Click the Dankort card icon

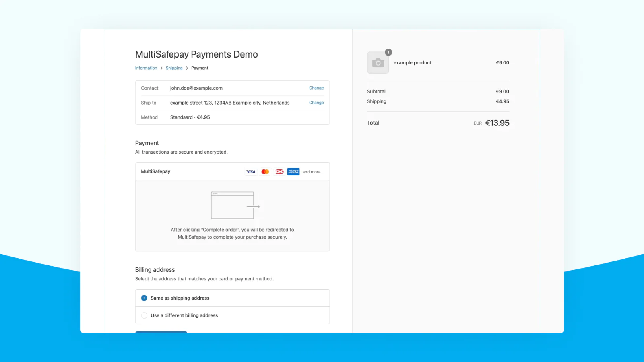[x=279, y=172]
